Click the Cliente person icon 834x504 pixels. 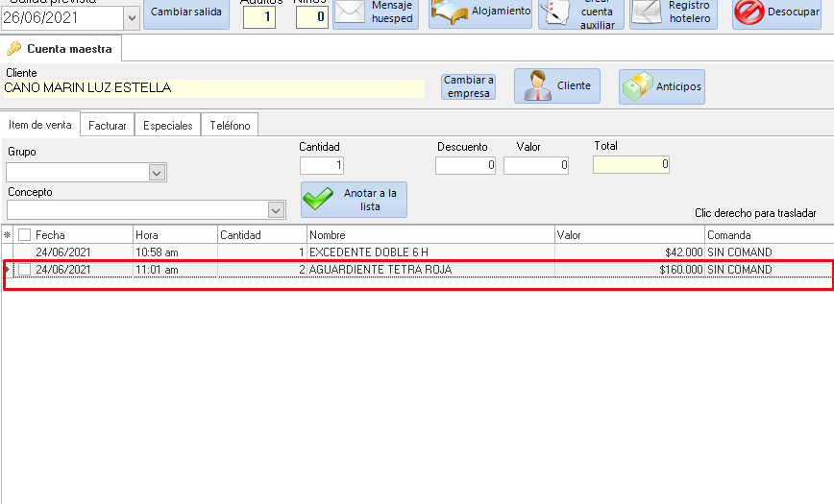tap(536, 86)
